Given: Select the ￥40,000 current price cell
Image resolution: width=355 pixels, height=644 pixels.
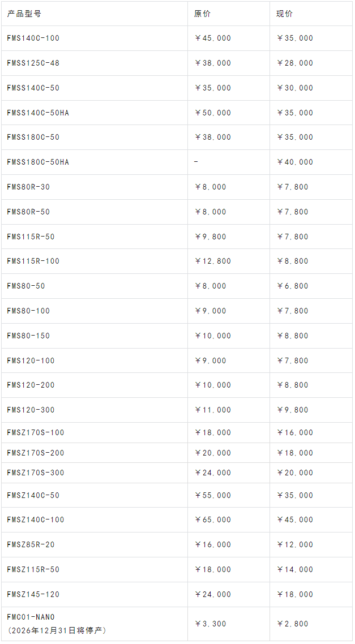Looking at the screenshot, I should 294,162.
